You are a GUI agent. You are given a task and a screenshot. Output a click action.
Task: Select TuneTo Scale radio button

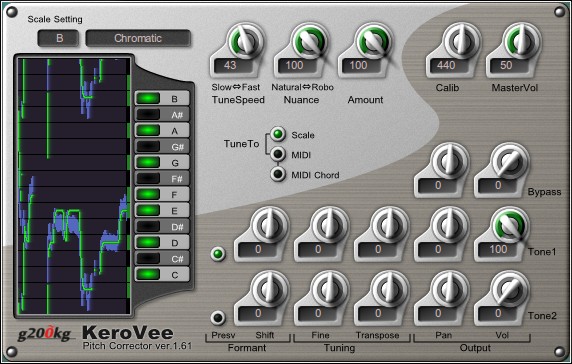click(x=278, y=134)
